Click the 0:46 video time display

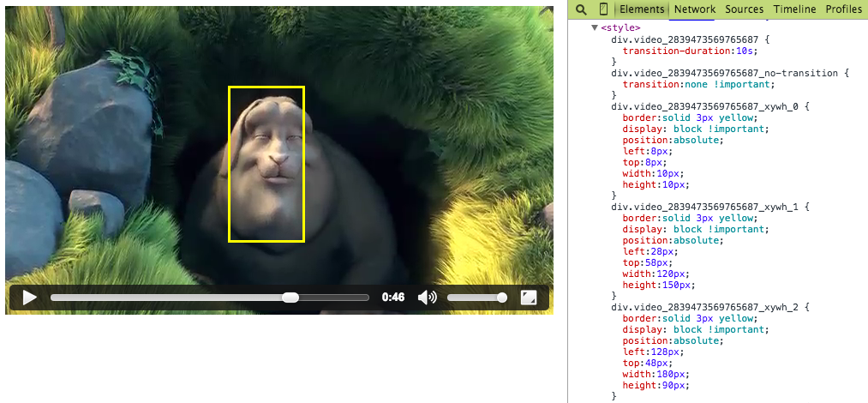tap(393, 298)
